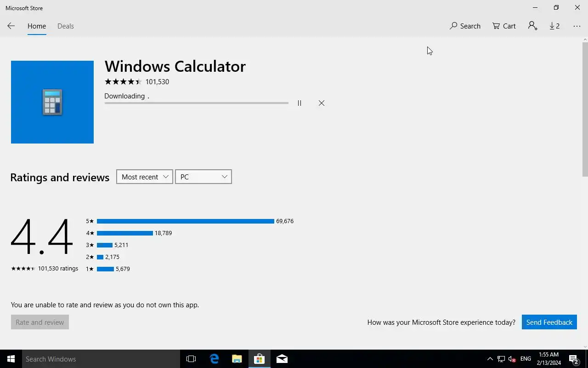Click the 3-star rating bar
The height and width of the screenshot is (368, 588).
coord(105,245)
